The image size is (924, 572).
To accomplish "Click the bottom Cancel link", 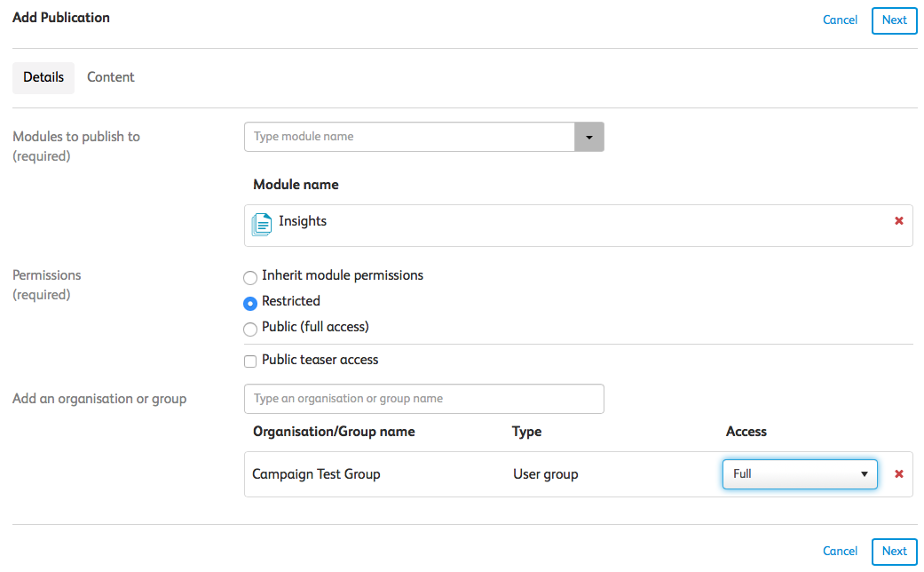I will coord(840,552).
